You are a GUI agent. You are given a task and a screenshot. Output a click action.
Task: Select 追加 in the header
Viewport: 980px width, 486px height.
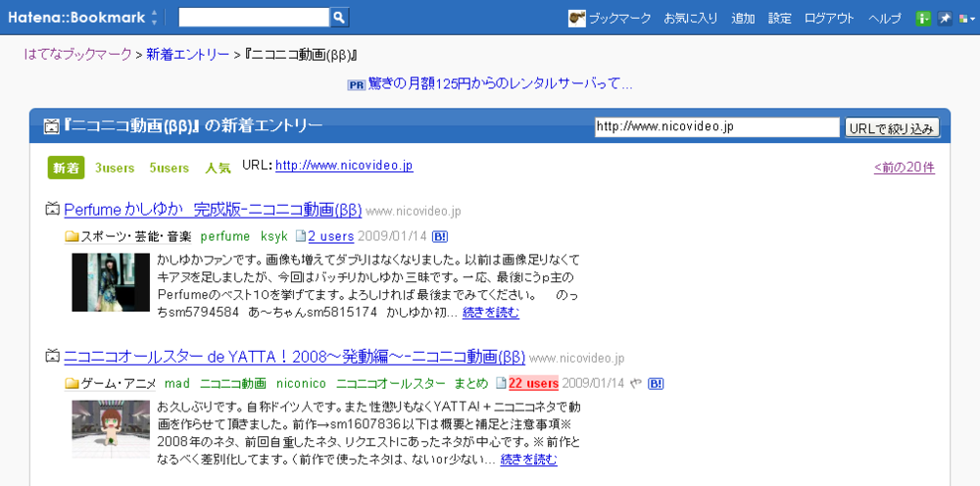point(743,18)
